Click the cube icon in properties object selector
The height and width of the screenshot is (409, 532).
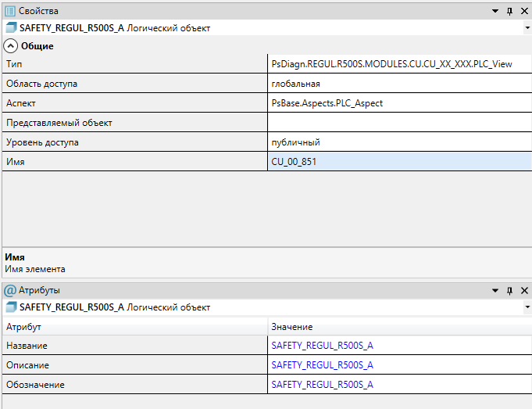pos(11,28)
